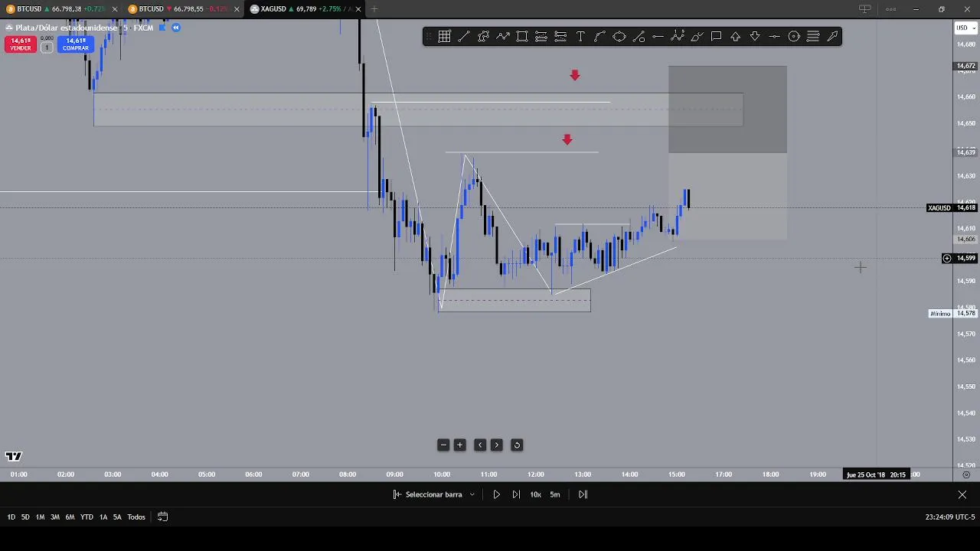
Task: Choose the numbered wave pattern tool
Action: click(x=678, y=36)
